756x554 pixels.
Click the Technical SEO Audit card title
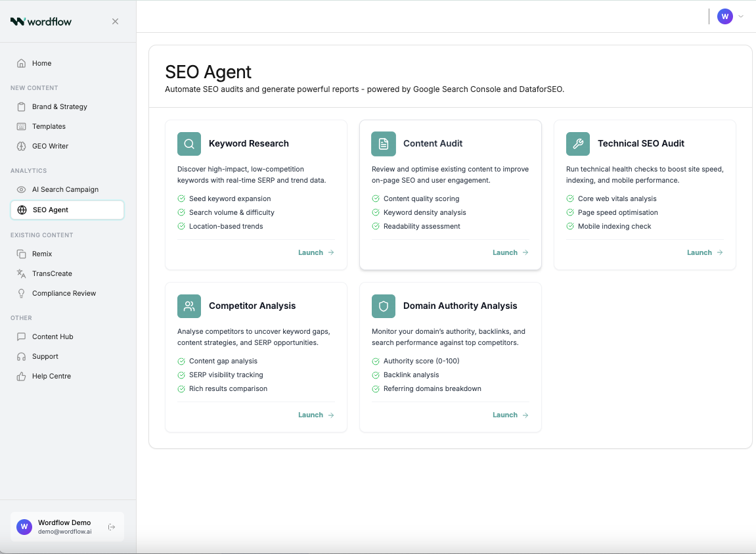click(x=641, y=143)
